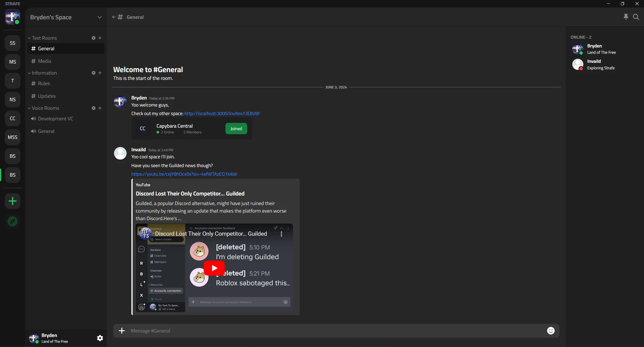Click the back arrow beside General header
644x347 pixels.
pos(114,17)
